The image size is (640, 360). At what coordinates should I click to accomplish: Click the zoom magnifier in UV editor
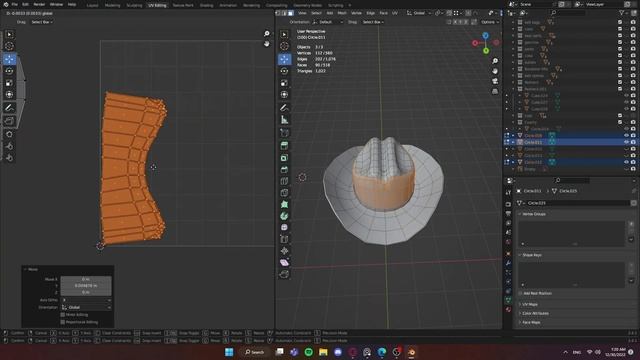267,34
